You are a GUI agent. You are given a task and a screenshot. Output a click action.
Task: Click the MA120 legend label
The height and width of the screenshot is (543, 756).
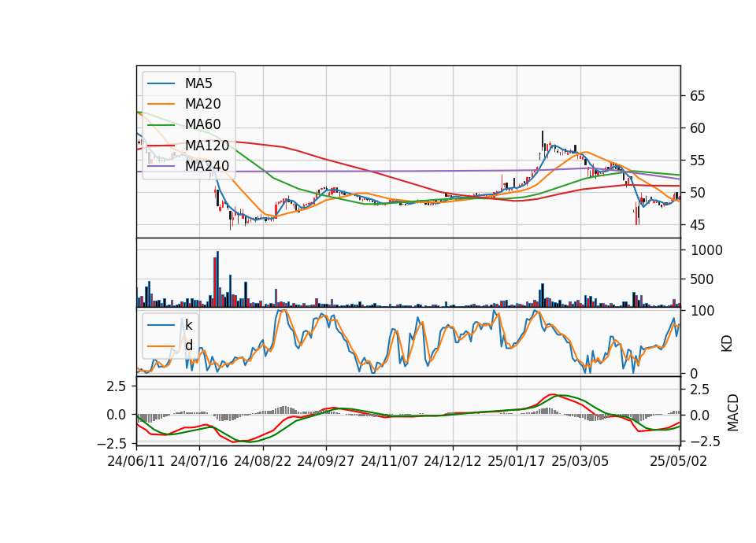coord(207,145)
